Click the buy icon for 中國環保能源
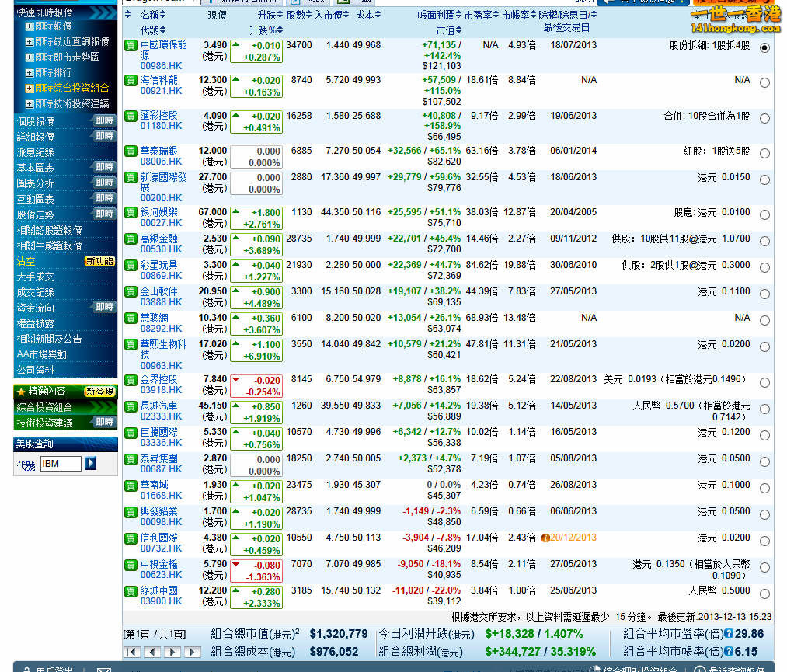 (131, 46)
